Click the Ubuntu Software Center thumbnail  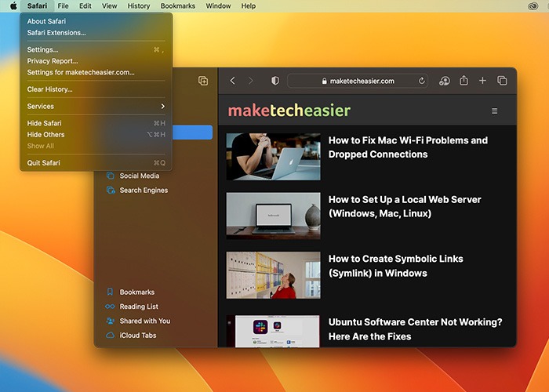point(273,331)
